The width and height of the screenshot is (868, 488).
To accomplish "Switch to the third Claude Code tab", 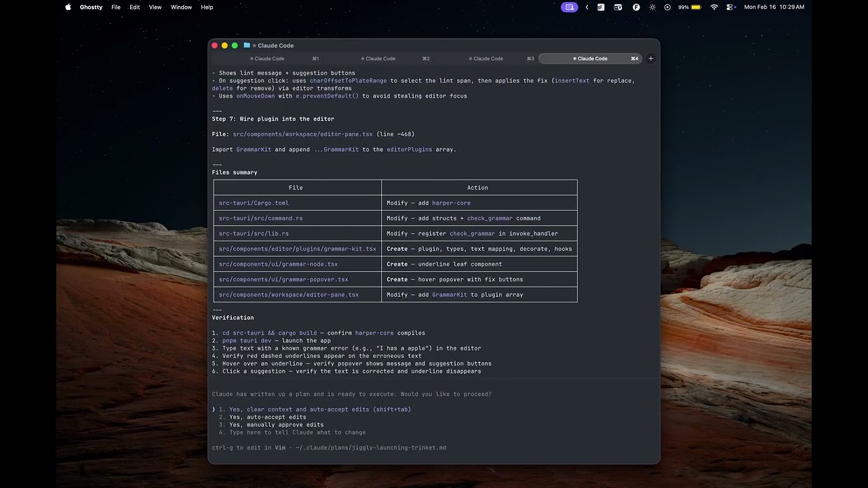I will click(x=486, y=58).
